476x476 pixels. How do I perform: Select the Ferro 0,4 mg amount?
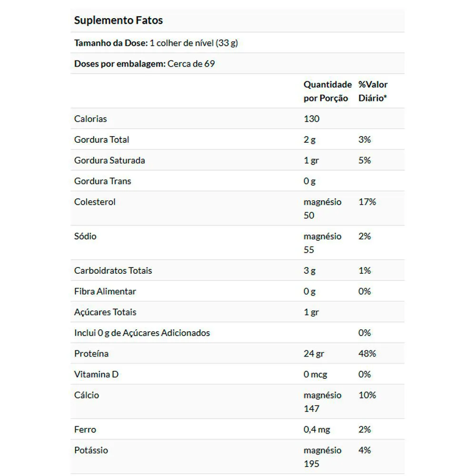click(x=317, y=429)
